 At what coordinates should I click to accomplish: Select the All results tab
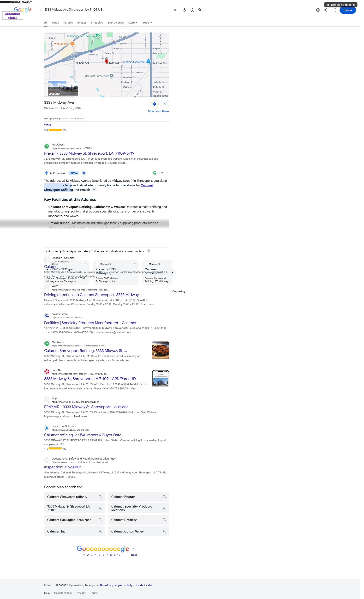[x=46, y=23]
